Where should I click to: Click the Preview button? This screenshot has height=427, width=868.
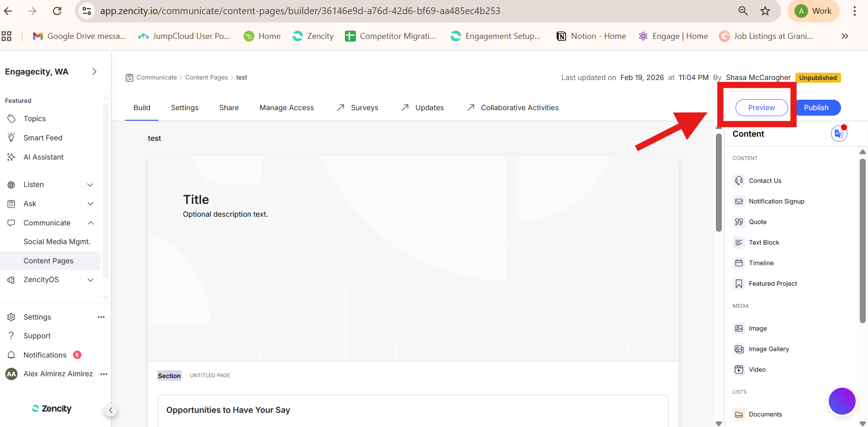click(x=761, y=107)
